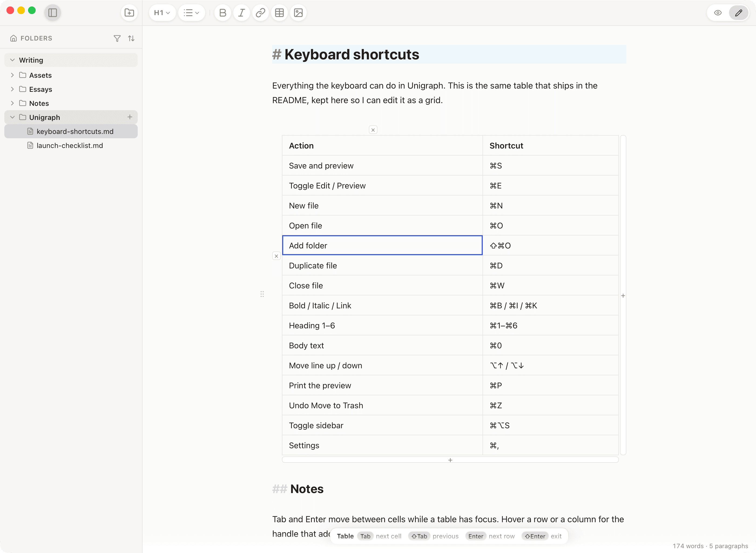This screenshot has width=756, height=553.
Task: Toggle the sidebar panel icon
Action: [x=53, y=13]
